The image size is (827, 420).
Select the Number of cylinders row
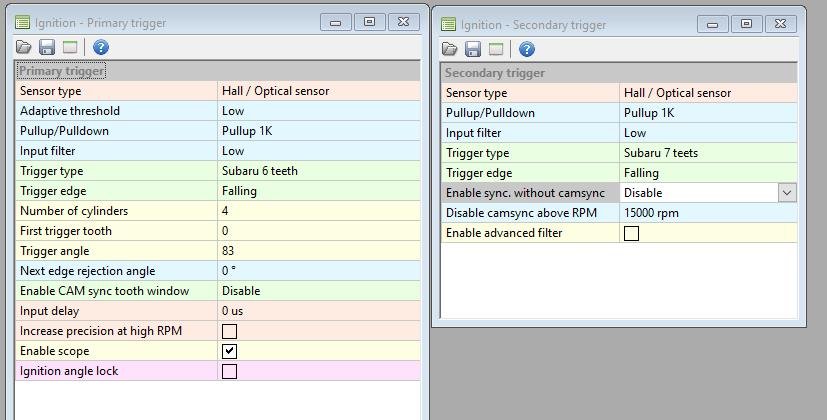click(116, 211)
